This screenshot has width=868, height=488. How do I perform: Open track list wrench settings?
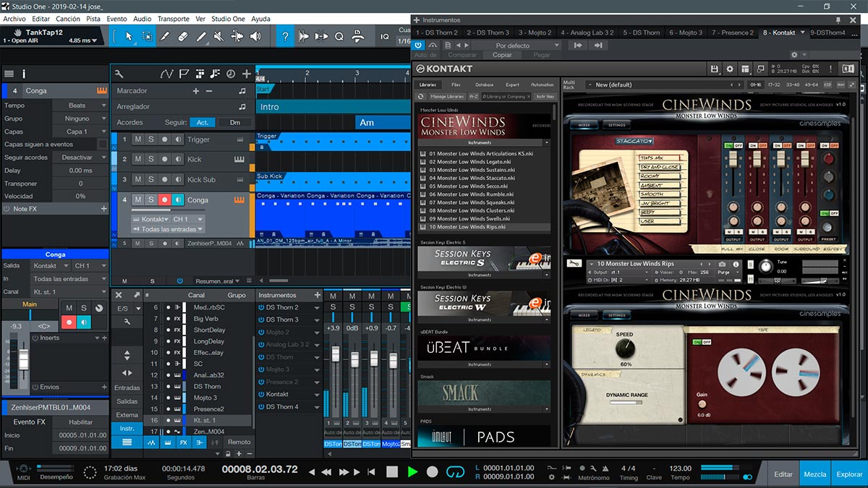(119, 73)
